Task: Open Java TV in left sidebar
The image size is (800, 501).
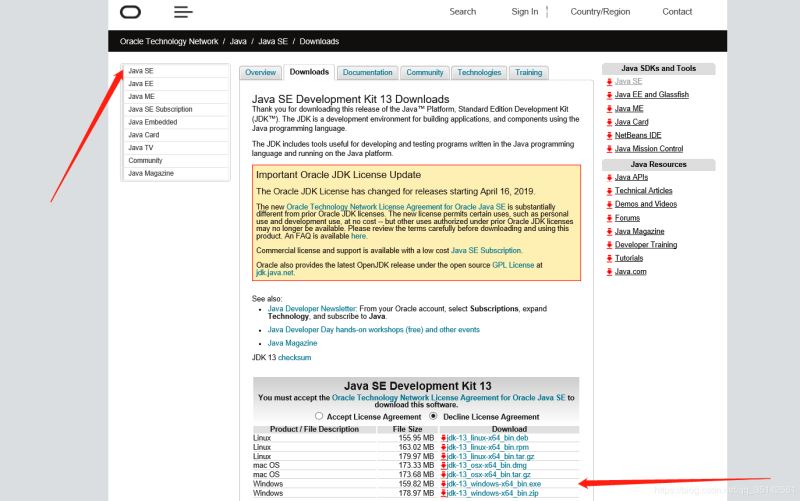Action: coord(177,147)
